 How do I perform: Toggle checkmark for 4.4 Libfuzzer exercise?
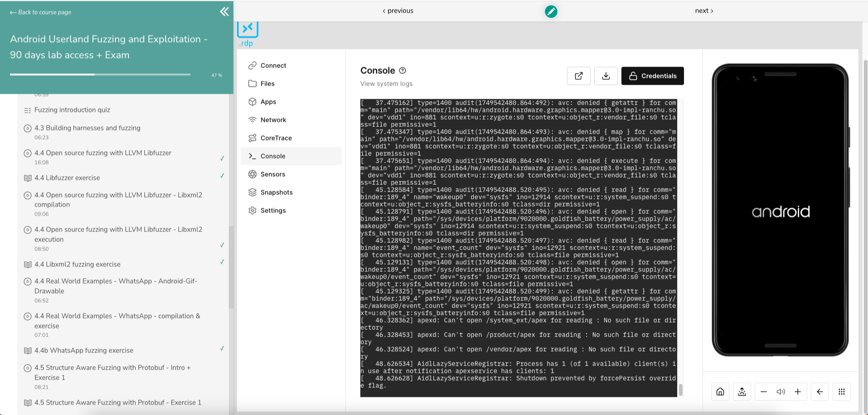222,176
